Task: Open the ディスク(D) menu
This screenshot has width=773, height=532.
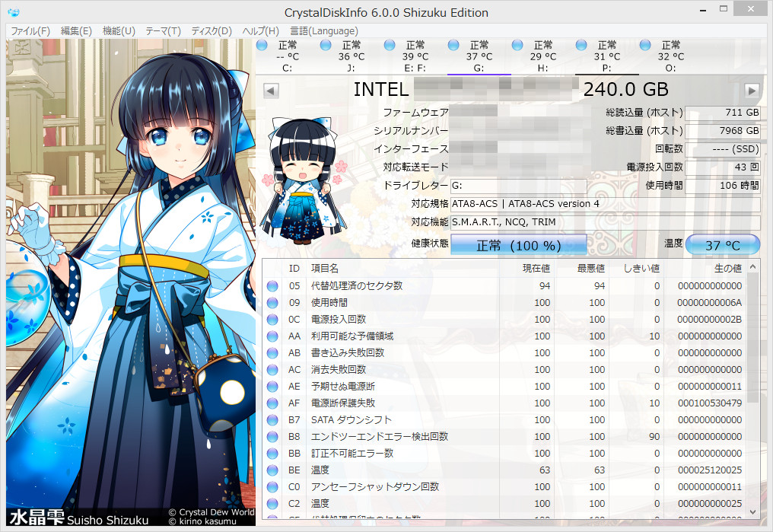Action: (212, 31)
